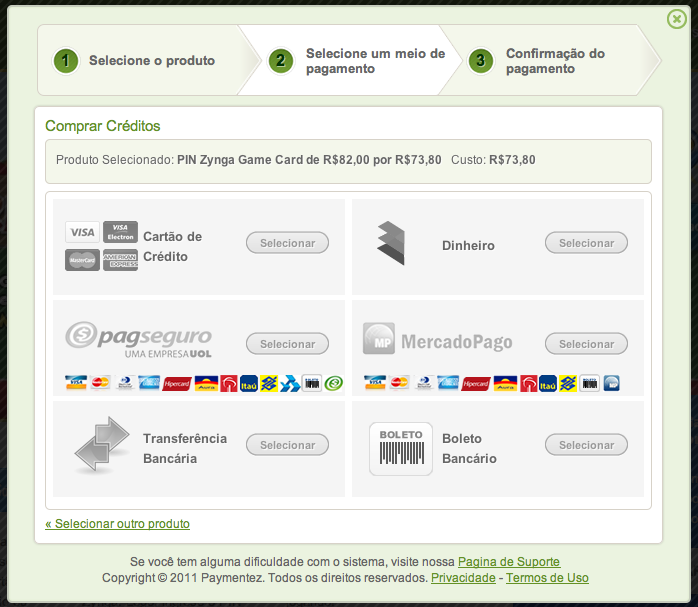The width and height of the screenshot is (698, 607).
Task: Click the Bradesco icon under MercadoPago
Action: click(528, 383)
